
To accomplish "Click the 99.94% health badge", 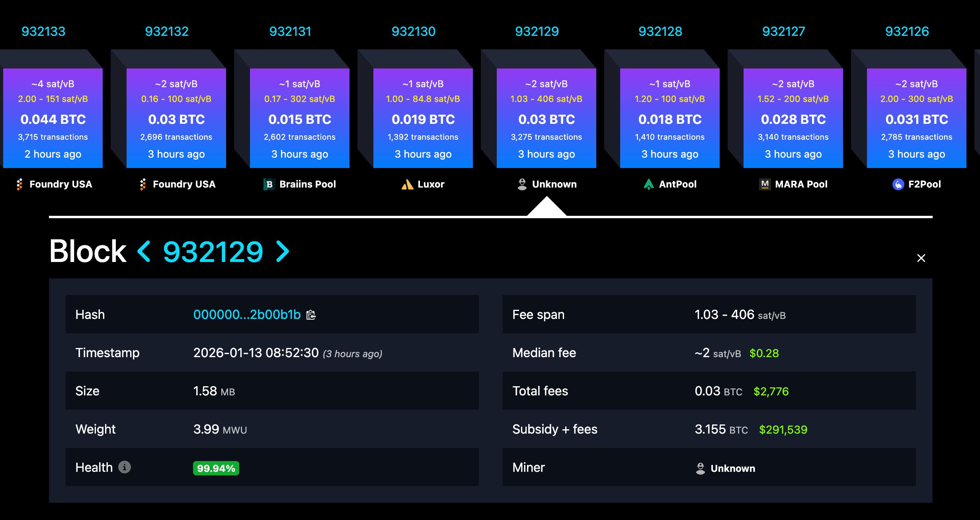I will [x=215, y=468].
